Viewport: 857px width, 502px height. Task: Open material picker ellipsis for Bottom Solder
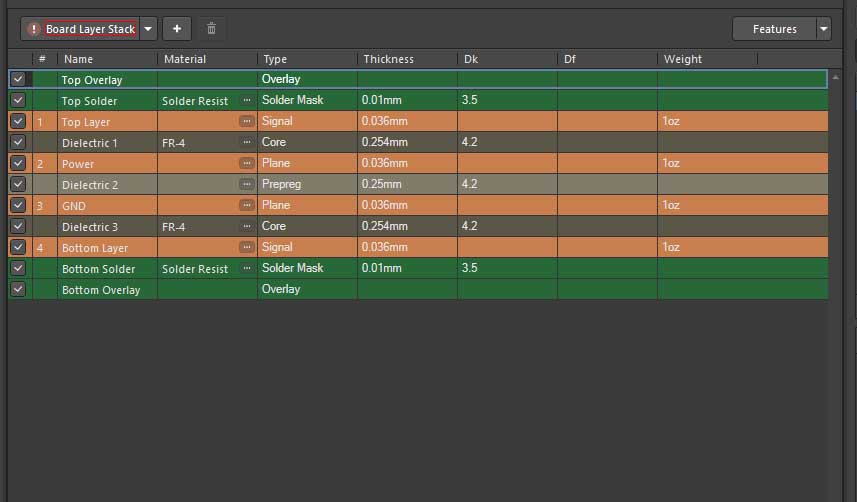246,268
